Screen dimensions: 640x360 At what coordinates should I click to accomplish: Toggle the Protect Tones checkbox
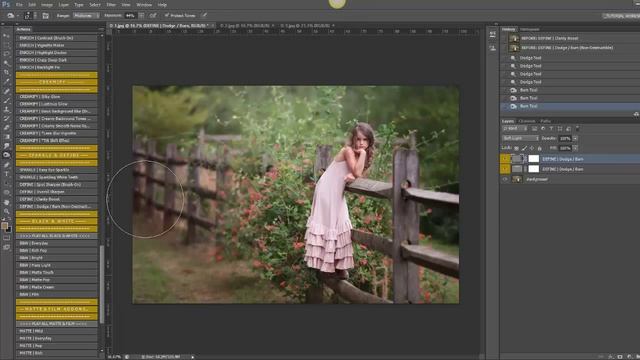(x=167, y=16)
